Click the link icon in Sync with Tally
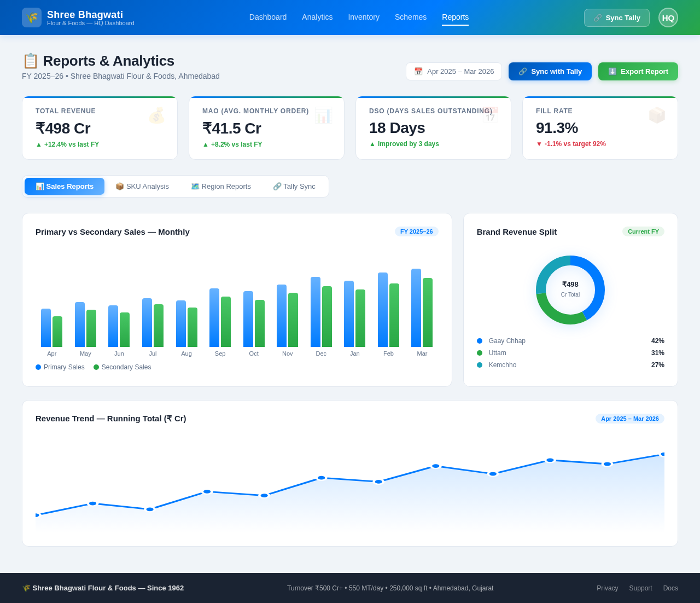 click(x=524, y=71)
